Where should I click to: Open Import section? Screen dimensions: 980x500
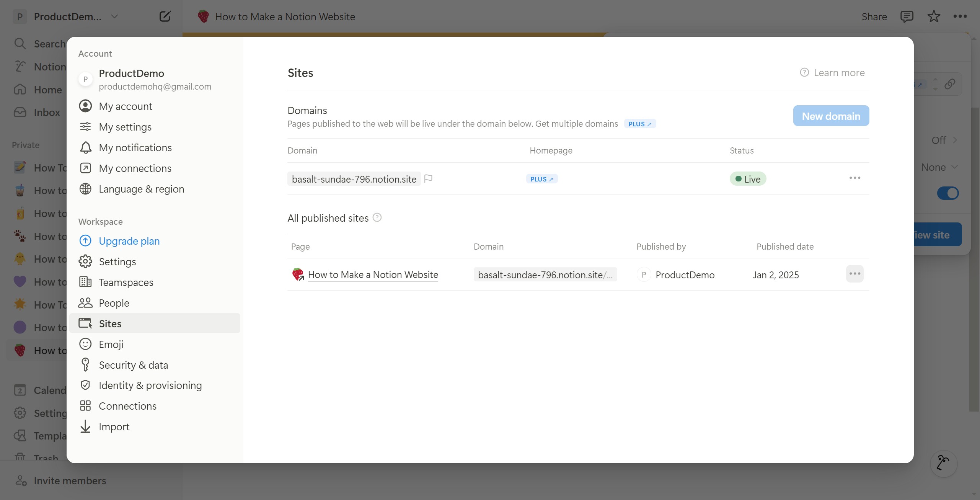[155, 426]
